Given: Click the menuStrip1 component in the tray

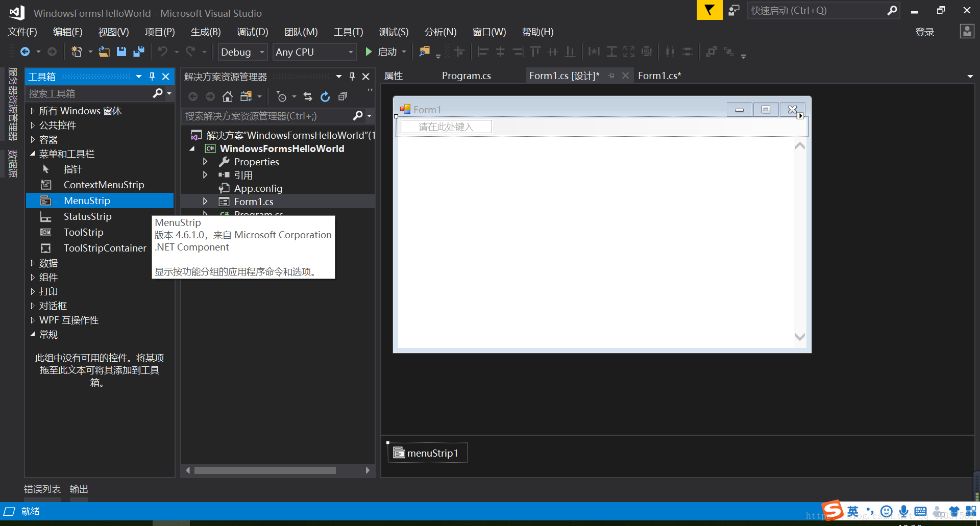Looking at the screenshot, I should [427, 453].
